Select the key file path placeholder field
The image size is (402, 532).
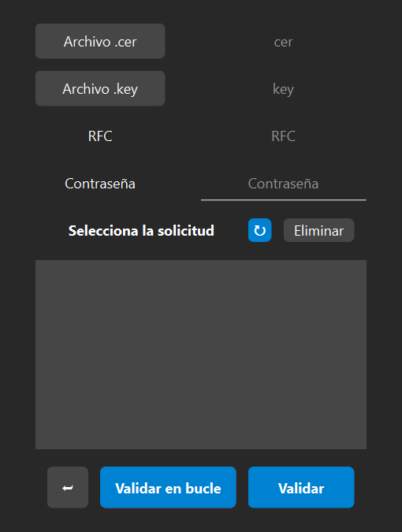283,89
